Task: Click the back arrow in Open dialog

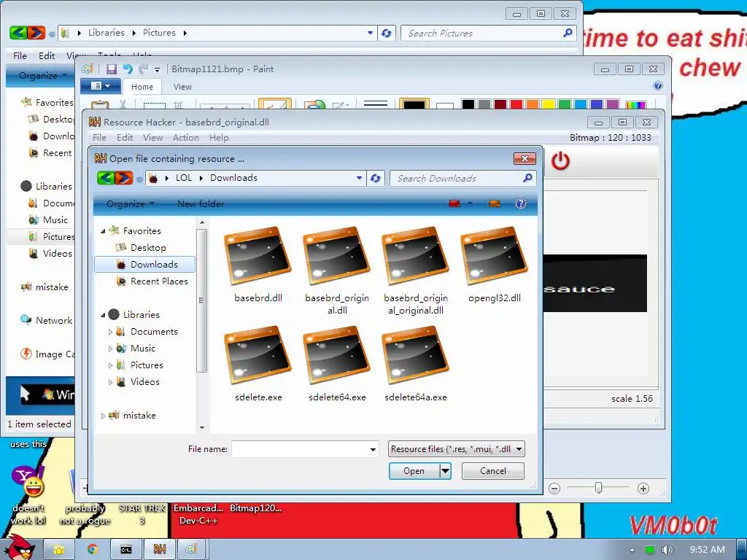Action: (x=107, y=178)
